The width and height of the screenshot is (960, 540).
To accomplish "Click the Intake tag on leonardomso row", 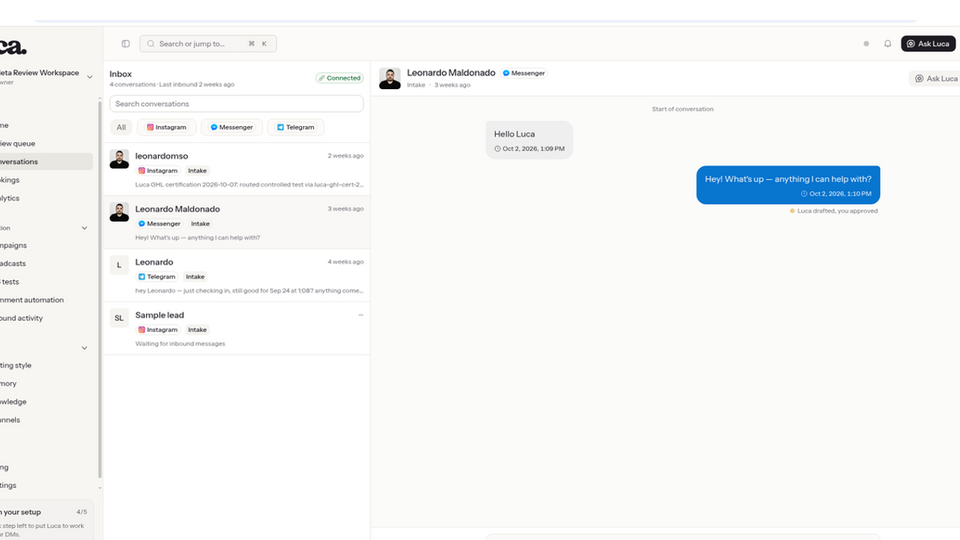I will click(197, 171).
